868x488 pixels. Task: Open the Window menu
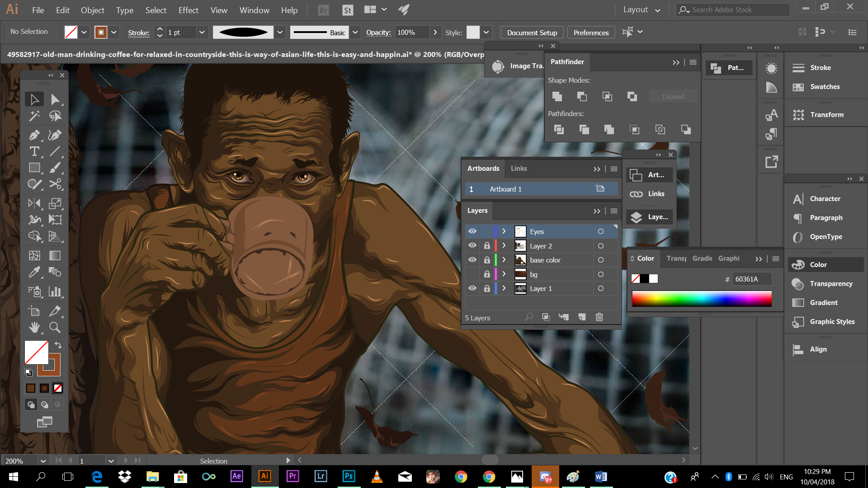click(x=254, y=10)
